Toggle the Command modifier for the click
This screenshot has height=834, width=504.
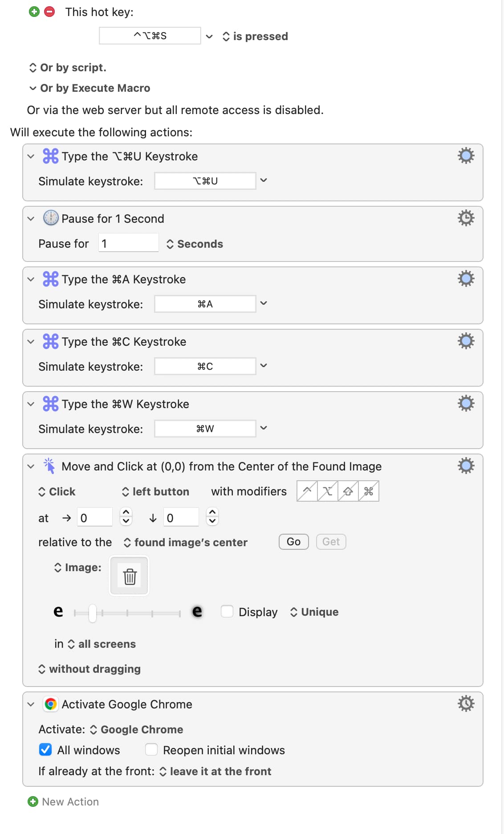[369, 491]
